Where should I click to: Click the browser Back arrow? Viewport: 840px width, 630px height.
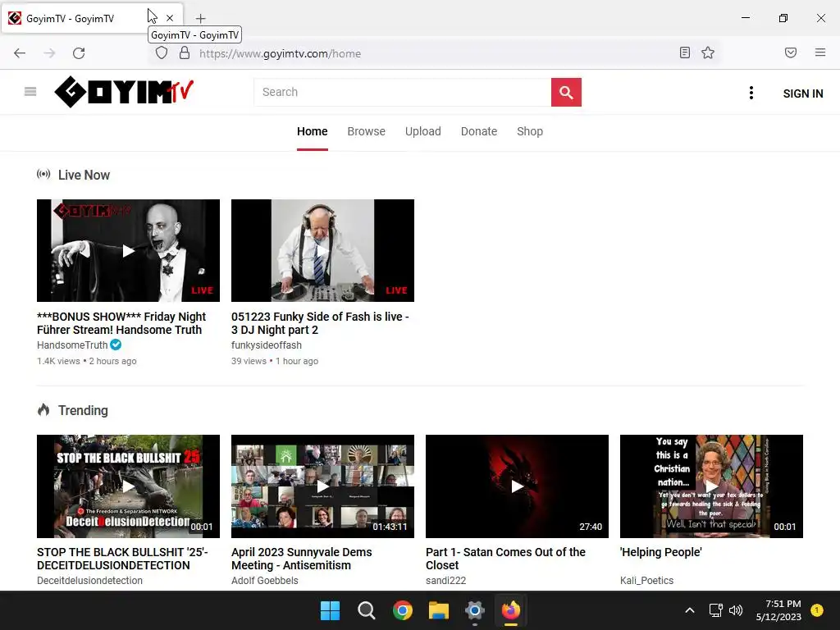(x=20, y=53)
